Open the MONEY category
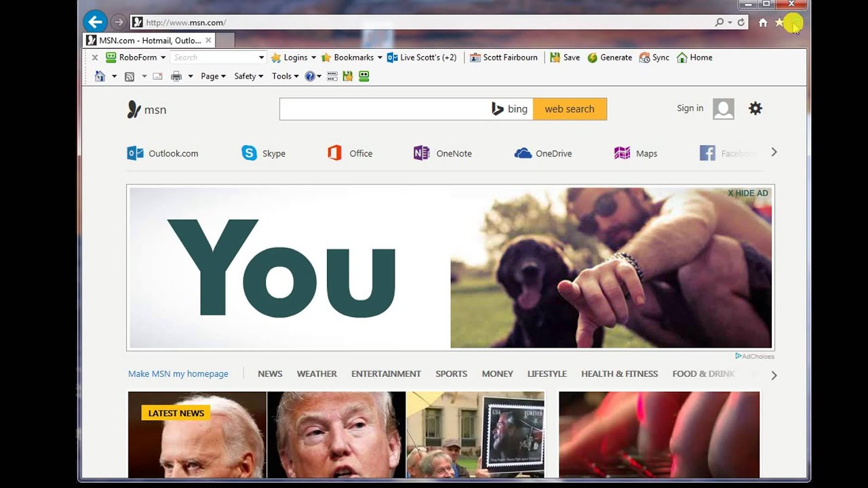Viewport: 868px width, 488px height. click(x=497, y=373)
